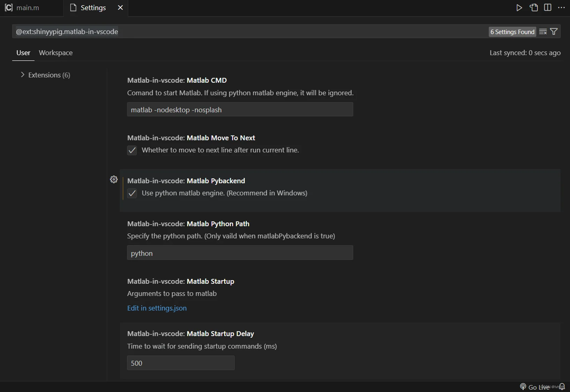Switch to Workspace settings tab

pyautogui.click(x=56, y=53)
